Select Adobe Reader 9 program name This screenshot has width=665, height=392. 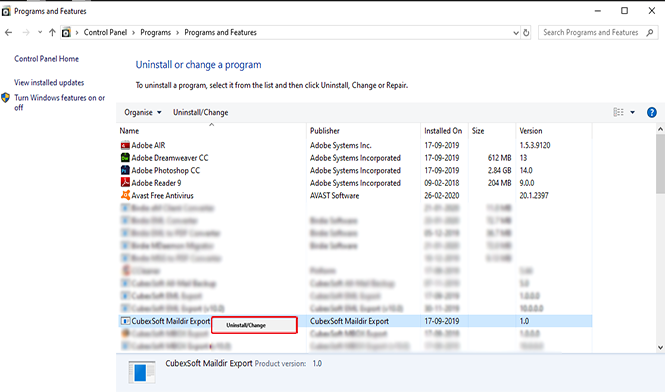click(156, 183)
